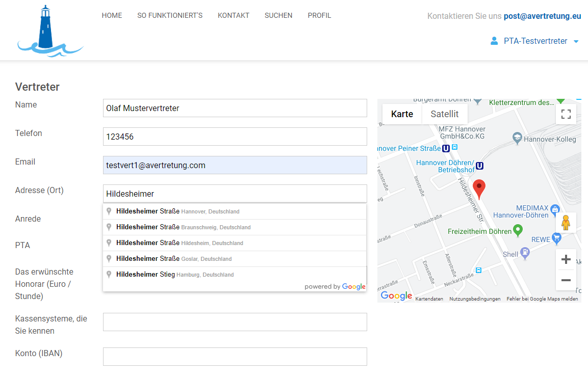Switch the map to Karte view

click(402, 114)
